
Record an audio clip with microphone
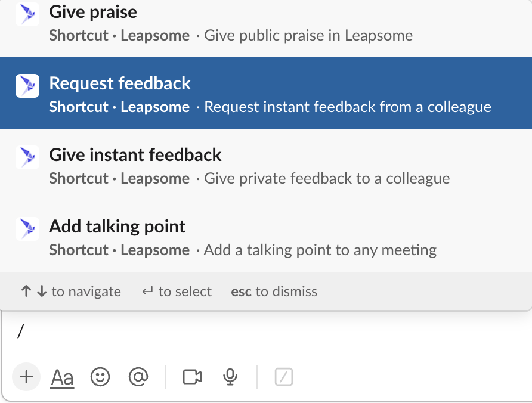pos(230,377)
